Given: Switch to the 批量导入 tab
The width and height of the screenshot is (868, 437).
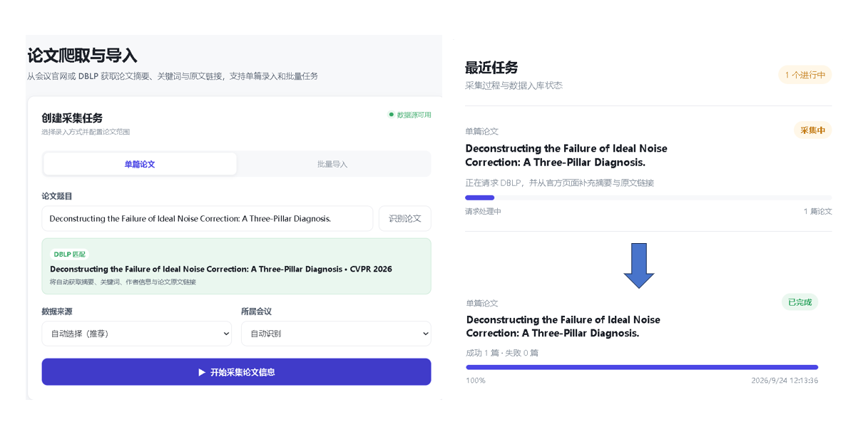Looking at the screenshot, I should click(x=332, y=164).
